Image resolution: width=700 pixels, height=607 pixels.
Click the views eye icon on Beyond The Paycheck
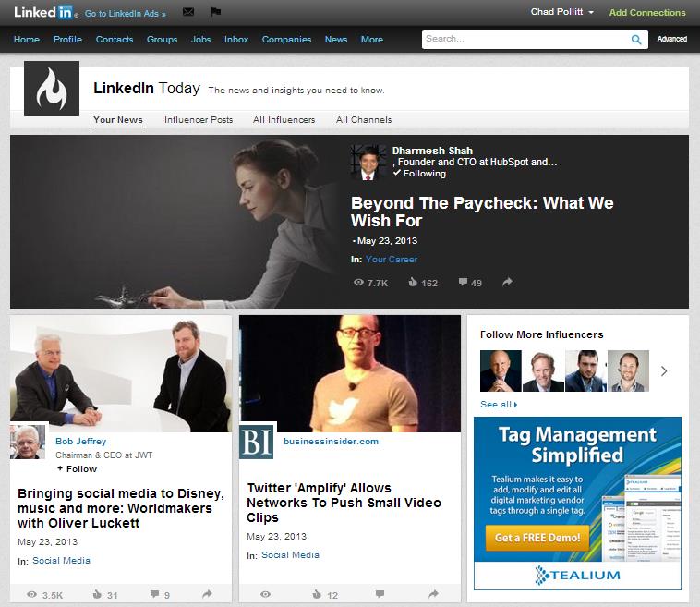click(x=358, y=283)
